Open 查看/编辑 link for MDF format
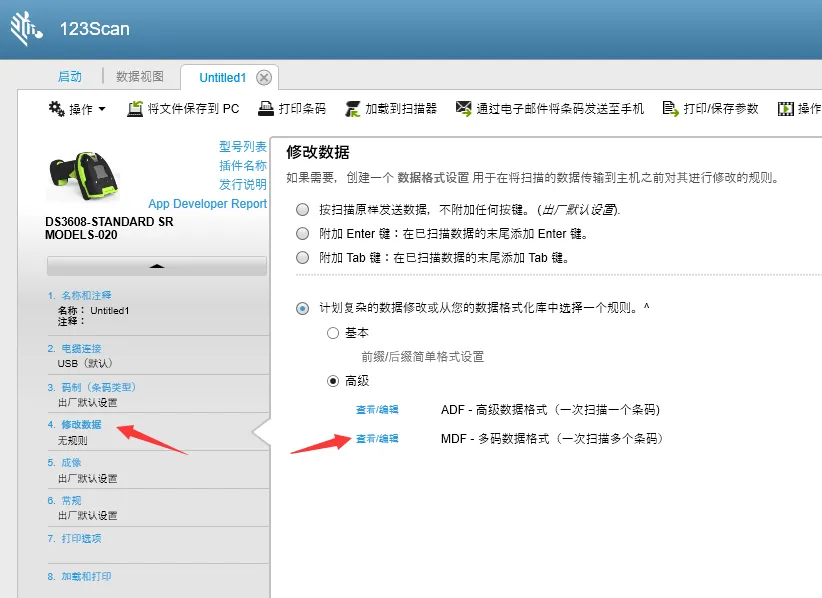 tap(377, 439)
